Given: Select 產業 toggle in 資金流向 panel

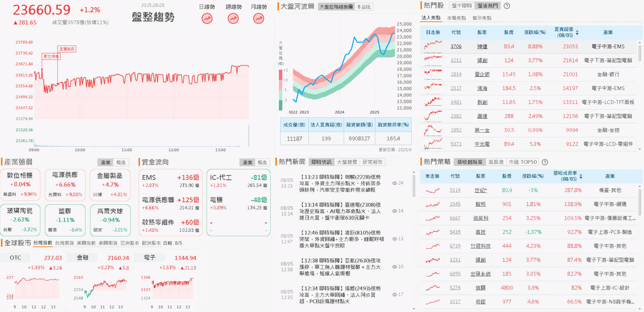Looking at the screenshot, I should 247,162.
